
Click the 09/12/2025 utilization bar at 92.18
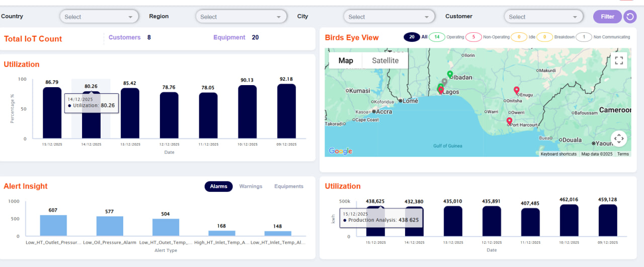[286, 111]
